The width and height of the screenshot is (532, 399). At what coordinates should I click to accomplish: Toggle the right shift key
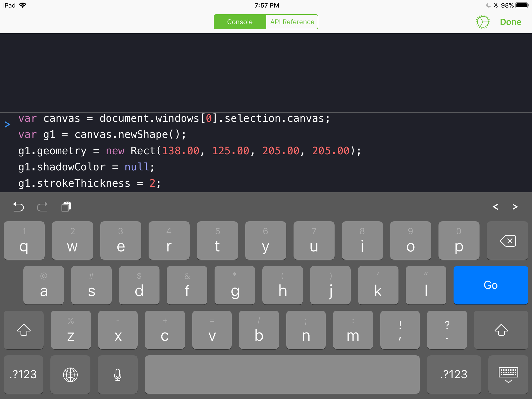[501, 330]
